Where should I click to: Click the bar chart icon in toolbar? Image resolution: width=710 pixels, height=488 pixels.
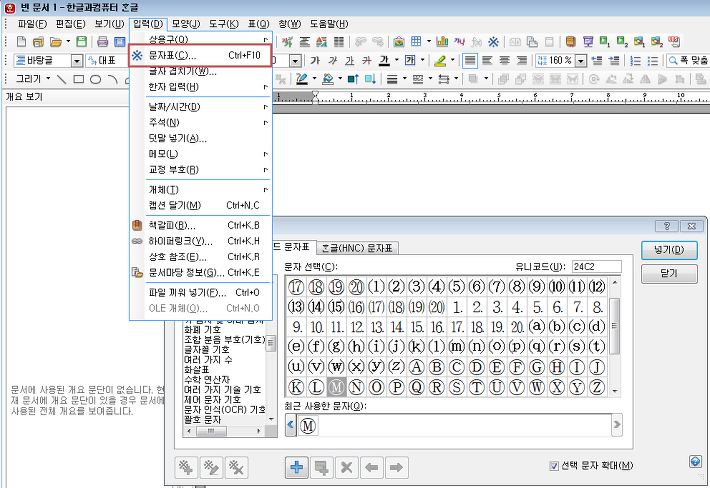click(x=442, y=42)
